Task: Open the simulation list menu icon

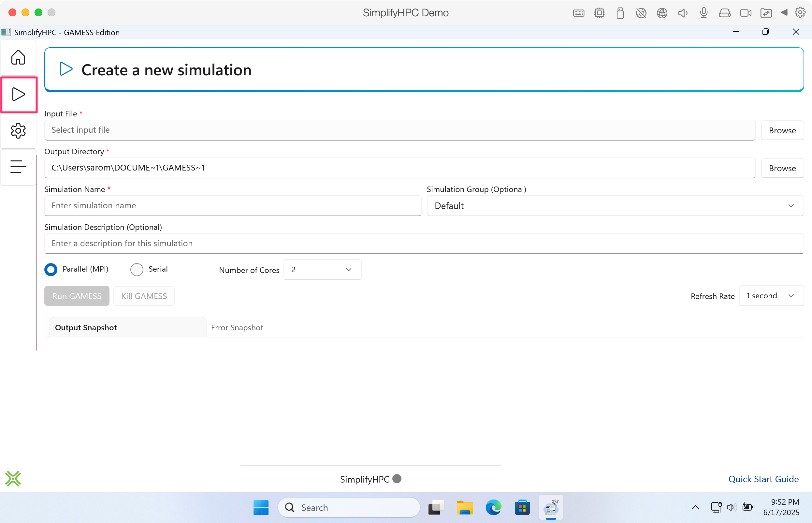Action: pos(18,167)
